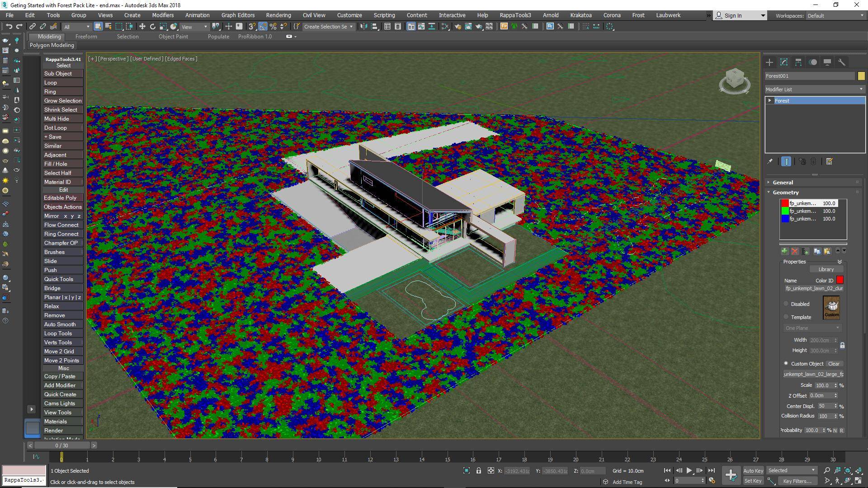Viewport: 868px width, 488px height.
Task: Remove the Forest modifier with the trash icon
Action: 814,161
